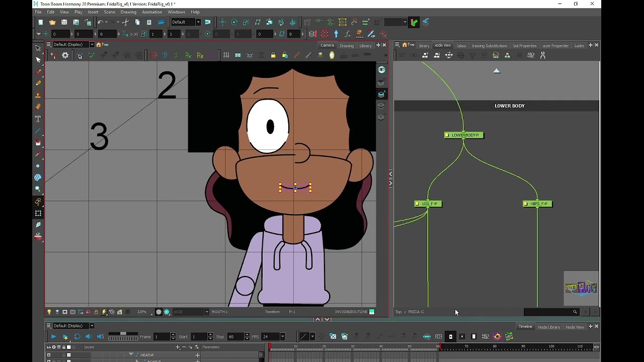Click the function f icon in coordinate toolbar
The width and height of the screenshot is (644, 362).
coord(348,34)
